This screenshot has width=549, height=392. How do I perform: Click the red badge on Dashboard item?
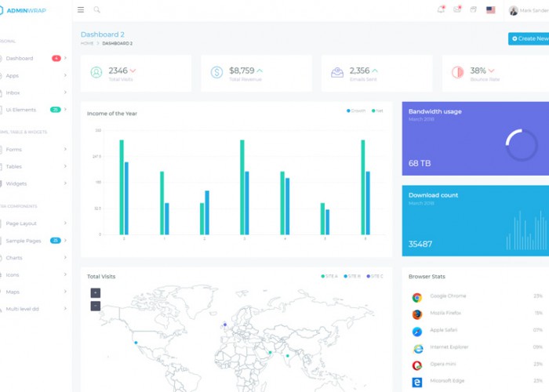click(x=56, y=58)
